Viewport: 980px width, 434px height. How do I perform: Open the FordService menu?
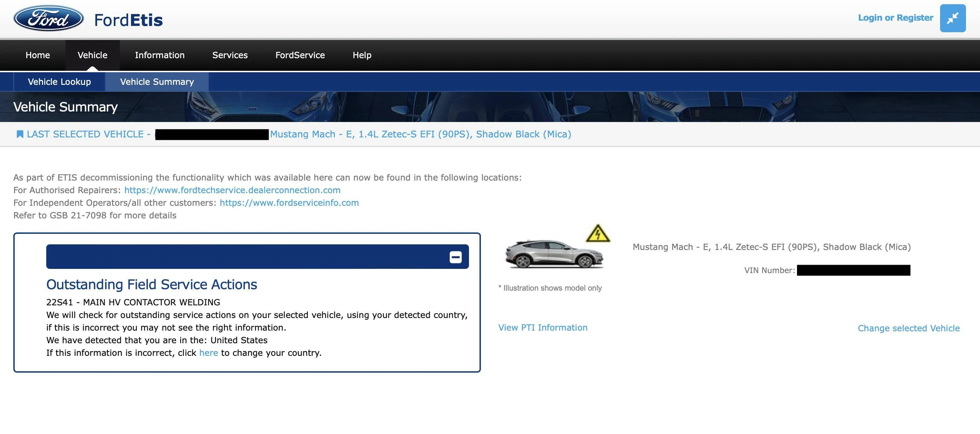(x=300, y=55)
